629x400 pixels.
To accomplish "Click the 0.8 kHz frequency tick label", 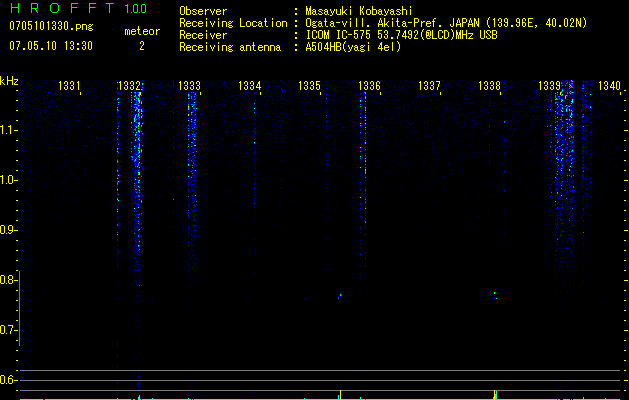I will (x=8, y=280).
